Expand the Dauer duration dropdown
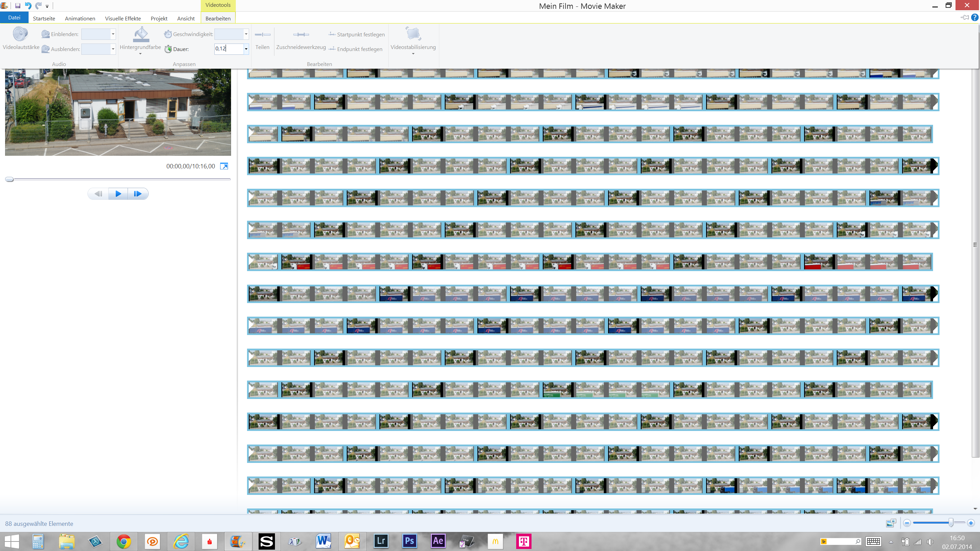Image resolution: width=980 pixels, height=551 pixels. click(x=246, y=49)
